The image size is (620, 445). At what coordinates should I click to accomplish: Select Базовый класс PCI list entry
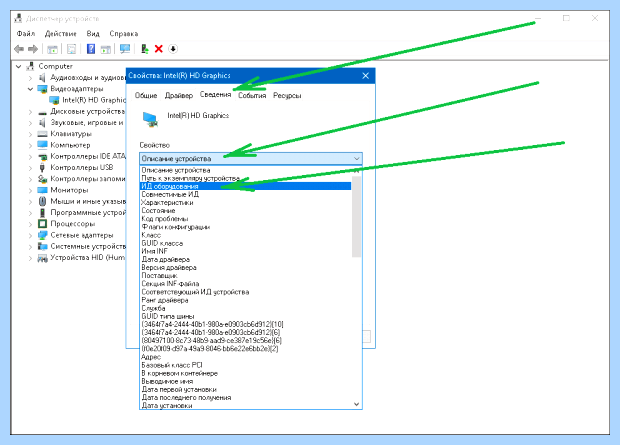click(246, 365)
